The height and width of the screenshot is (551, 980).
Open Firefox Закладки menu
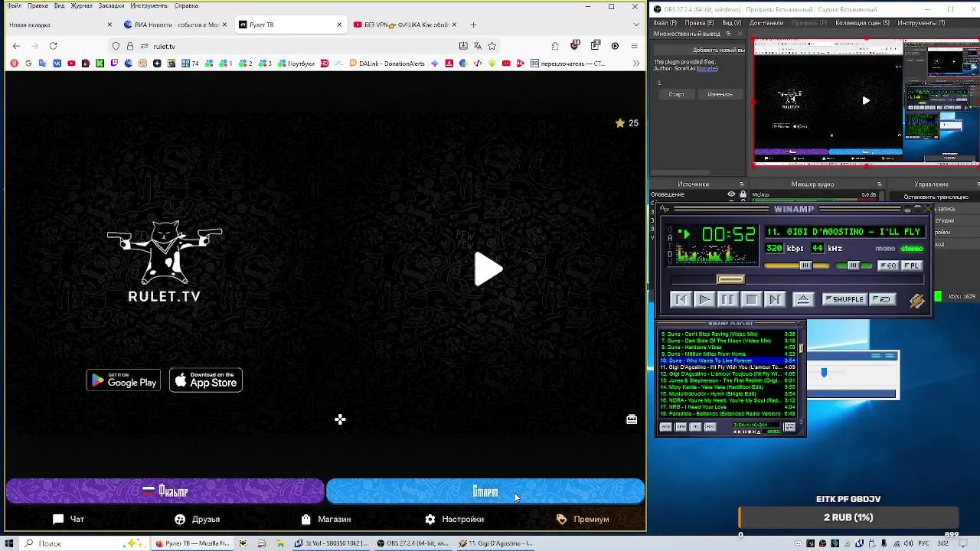click(111, 6)
